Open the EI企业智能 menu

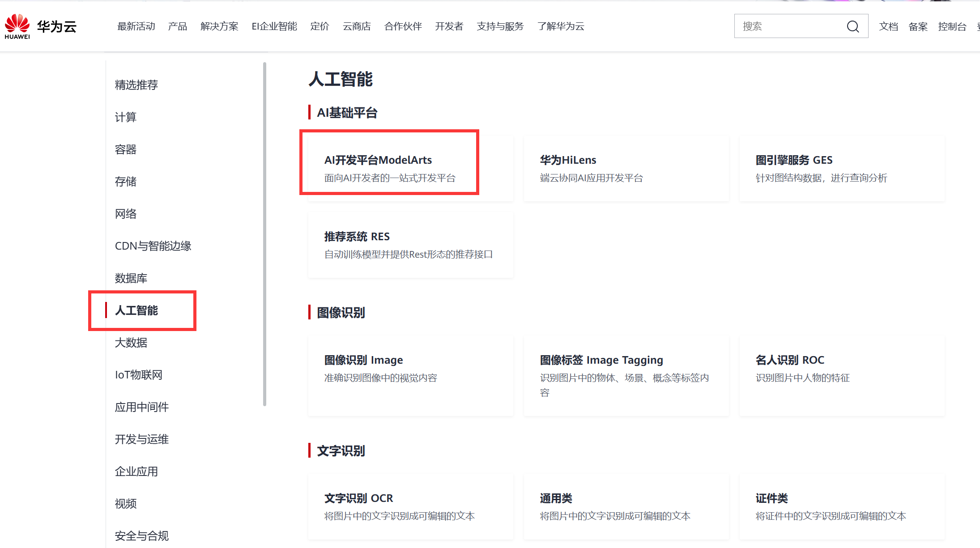coord(274,26)
